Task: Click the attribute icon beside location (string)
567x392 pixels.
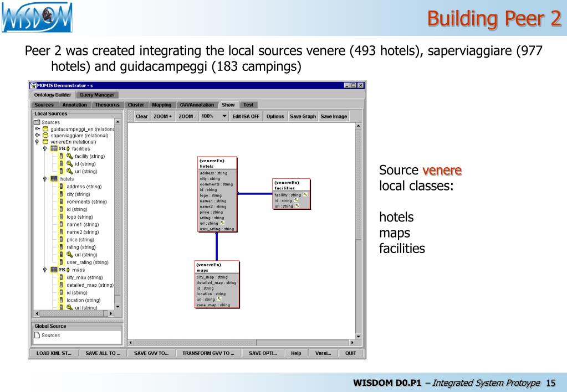Action: [x=61, y=300]
